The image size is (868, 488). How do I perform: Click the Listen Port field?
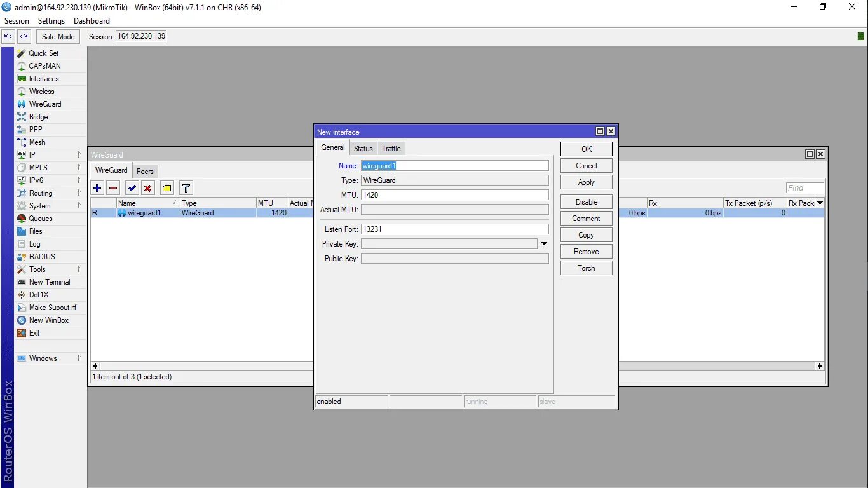click(x=454, y=229)
